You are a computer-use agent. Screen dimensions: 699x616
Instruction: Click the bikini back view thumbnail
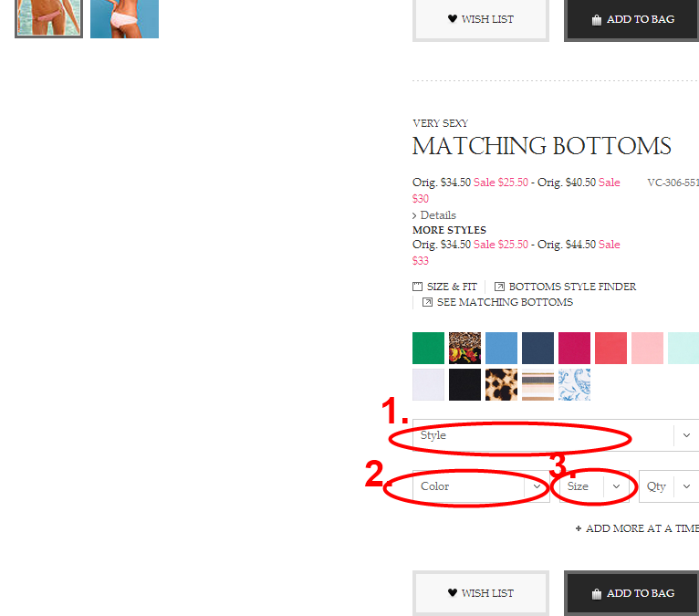[124, 19]
